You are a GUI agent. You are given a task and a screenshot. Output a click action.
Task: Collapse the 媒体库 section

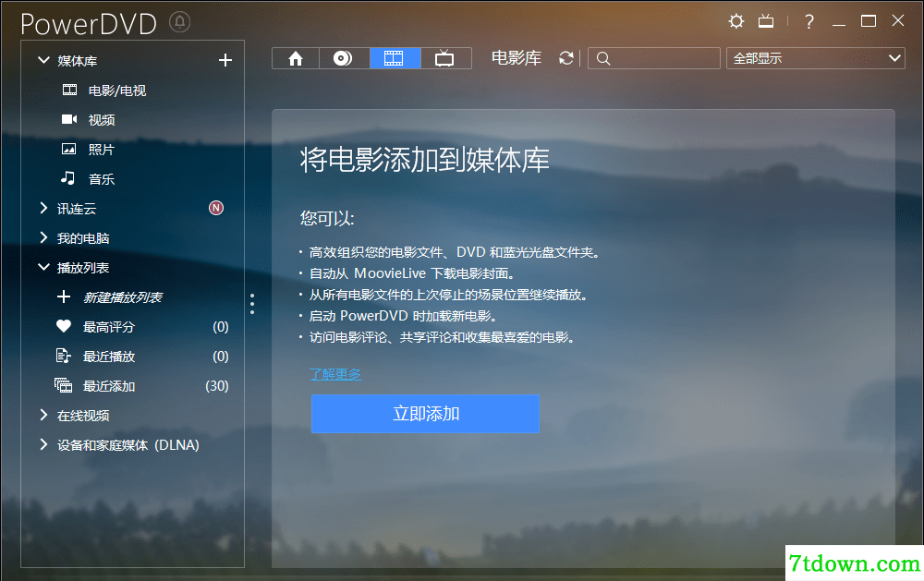click(x=43, y=60)
